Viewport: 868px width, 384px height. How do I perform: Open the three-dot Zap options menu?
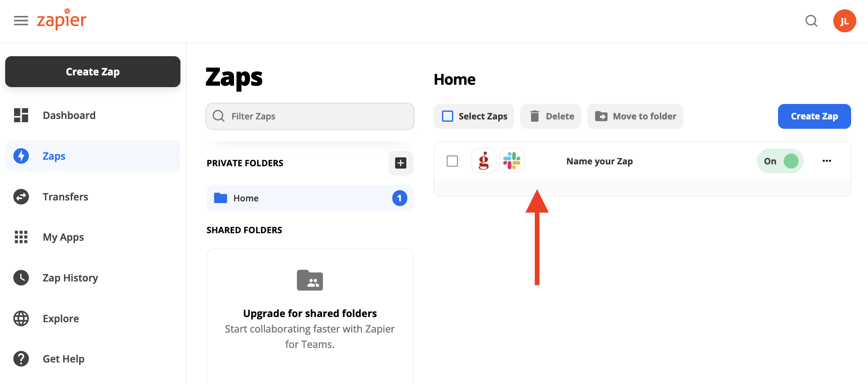(827, 161)
